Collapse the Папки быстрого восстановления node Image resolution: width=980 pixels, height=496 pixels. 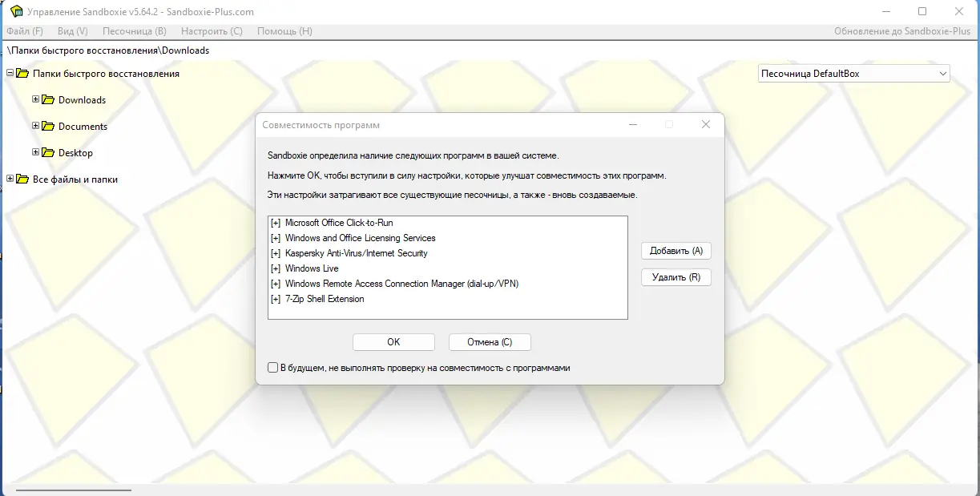(10, 73)
